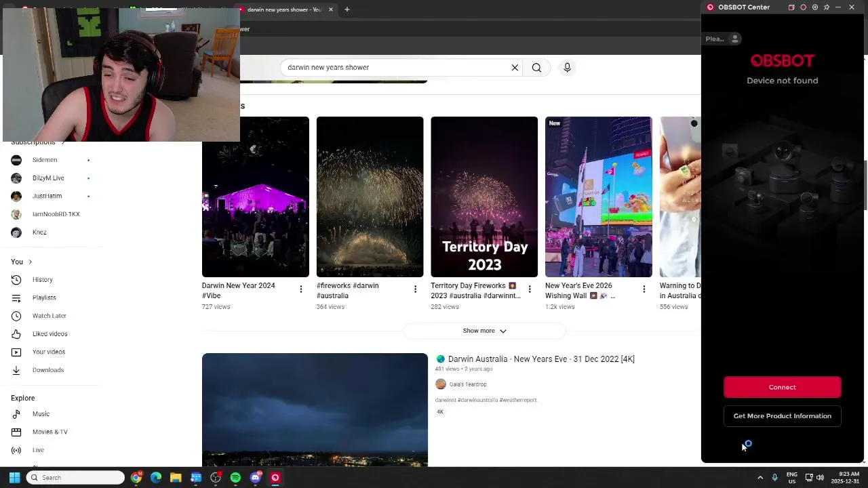868x488 pixels.
Task: Play the Darwin New Year 2024 #Vibe short
Action: click(x=256, y=197)
